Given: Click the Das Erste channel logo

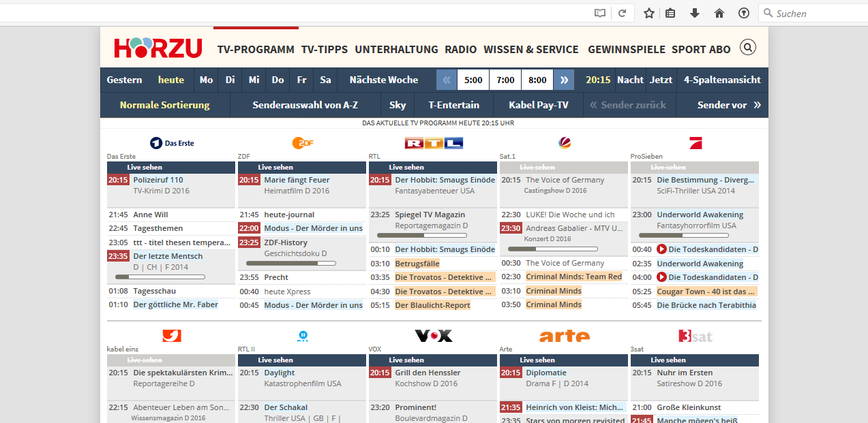Looking at the screenshot, I should click(x=172, y=143).
